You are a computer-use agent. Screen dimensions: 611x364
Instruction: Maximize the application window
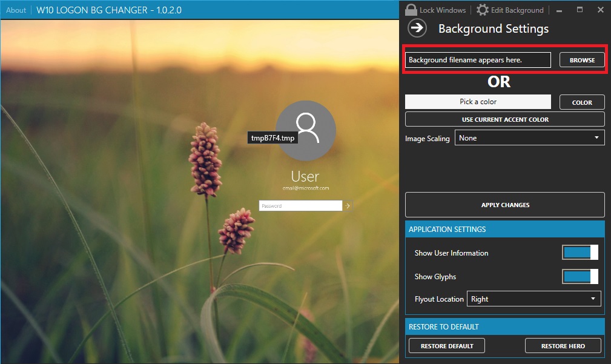click(x=580, y=10)
